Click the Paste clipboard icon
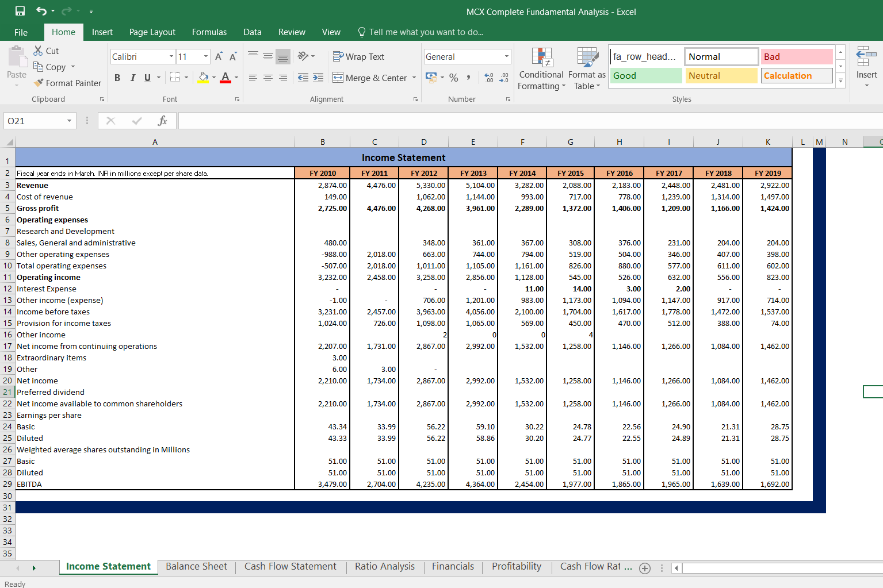883x588 pixels. coord(17,57)
